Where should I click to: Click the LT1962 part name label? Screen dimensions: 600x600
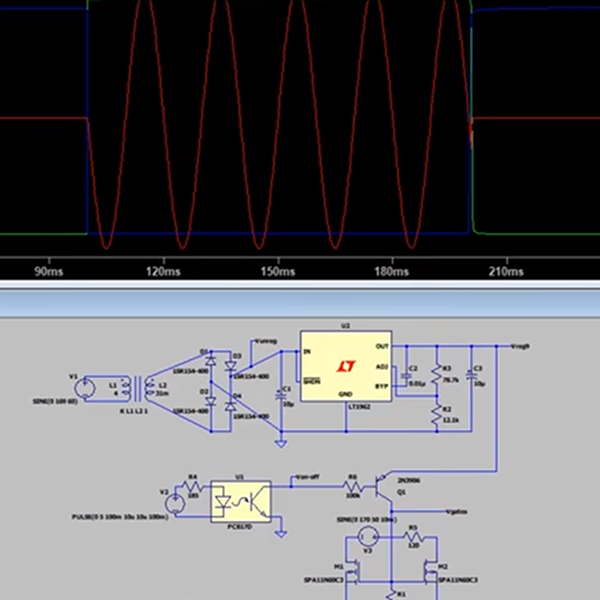coord(359,407)
